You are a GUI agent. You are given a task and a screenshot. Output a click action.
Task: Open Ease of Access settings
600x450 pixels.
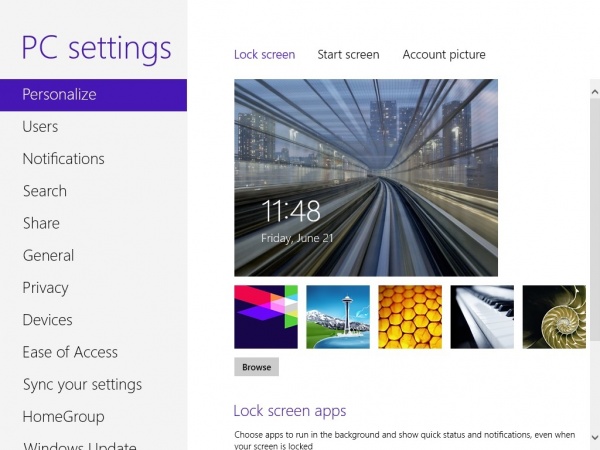tap(70, 352)
